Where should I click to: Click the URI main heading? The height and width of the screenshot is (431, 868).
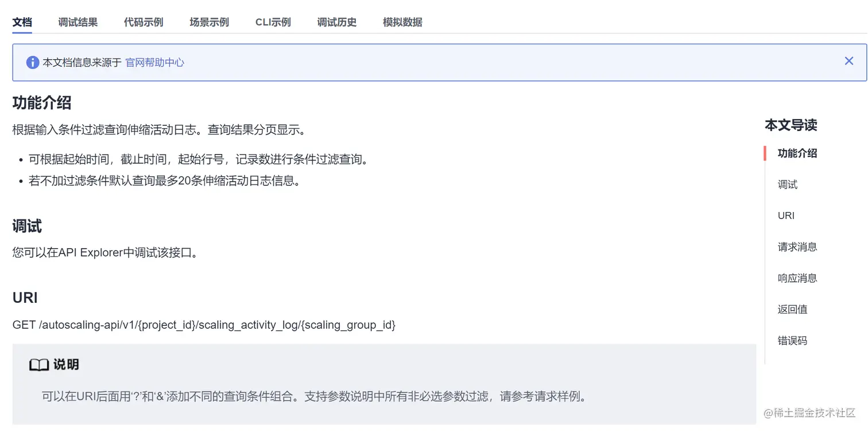coord(25,298)
